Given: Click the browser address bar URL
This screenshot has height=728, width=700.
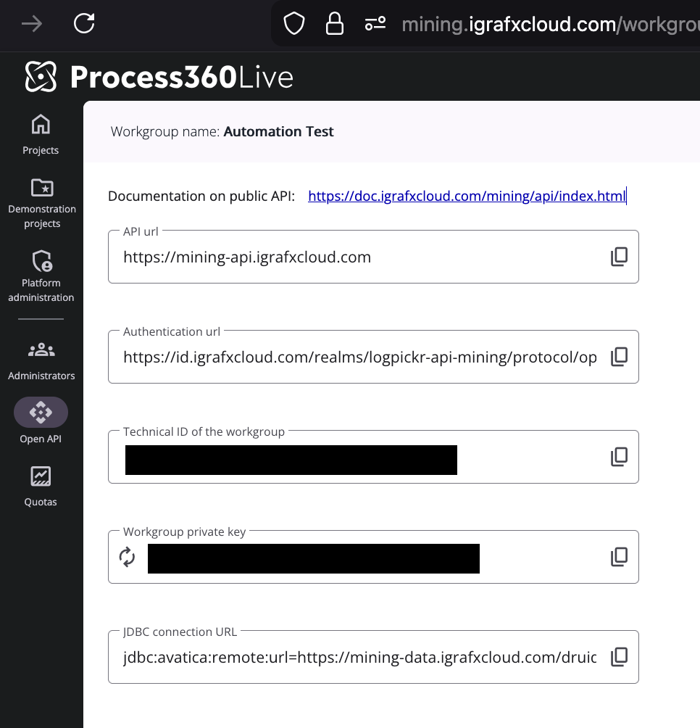Looking at the screenshot, I should (x=550, y=24).
